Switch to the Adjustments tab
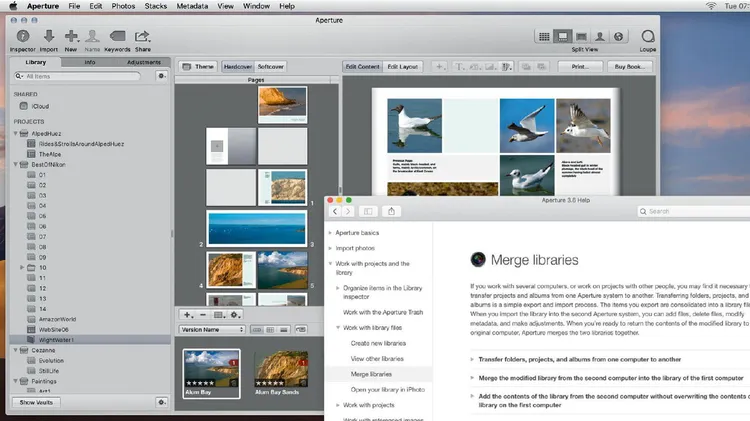Viewport: 750px width, 421px height. click(x=144, y=62)
